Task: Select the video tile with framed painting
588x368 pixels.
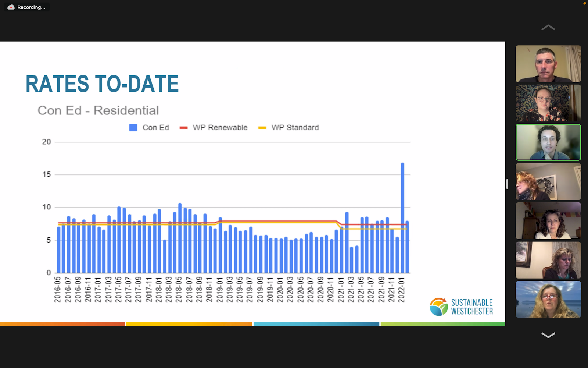Action: (x=548, y=260)
